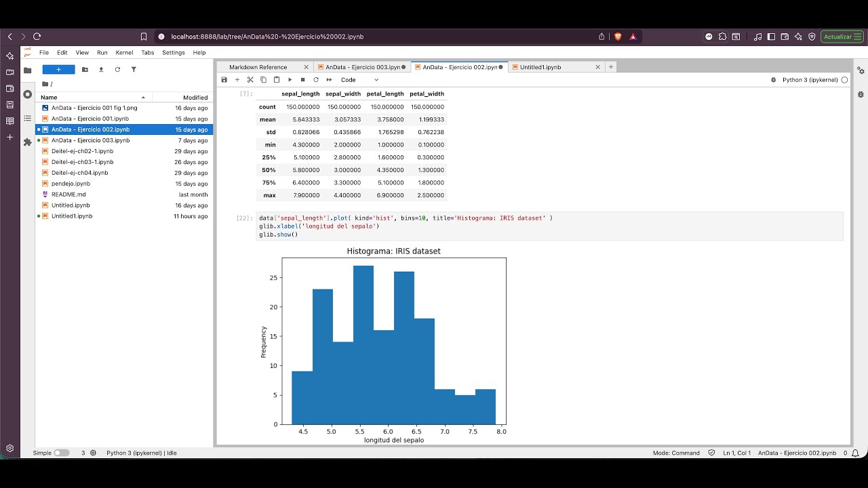This screenshot has width=868, height=488.
Task: Copy the selected cell
Action: click(264, 80)
